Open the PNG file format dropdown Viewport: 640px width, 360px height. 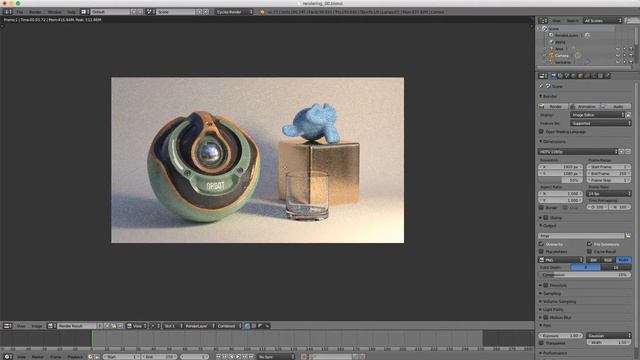tap(560, 260)
